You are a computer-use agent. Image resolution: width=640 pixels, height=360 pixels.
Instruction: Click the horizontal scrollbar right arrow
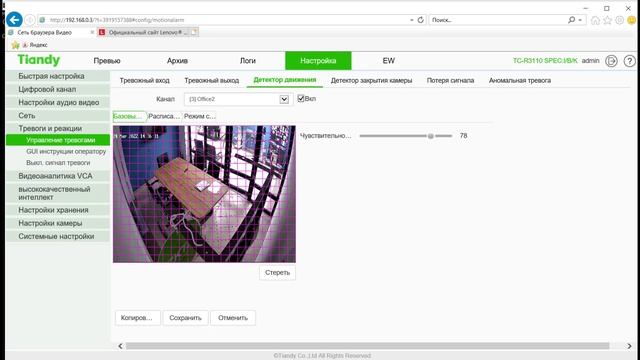pos(629,346)
